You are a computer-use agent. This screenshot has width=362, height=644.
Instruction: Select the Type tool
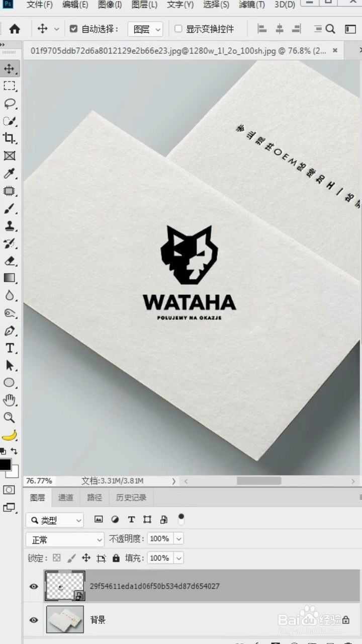click(10, 348)
